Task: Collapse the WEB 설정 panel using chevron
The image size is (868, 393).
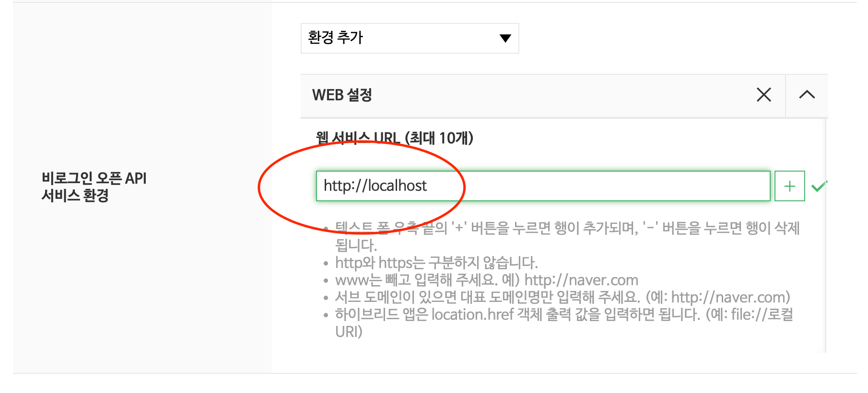Action: 807,95
